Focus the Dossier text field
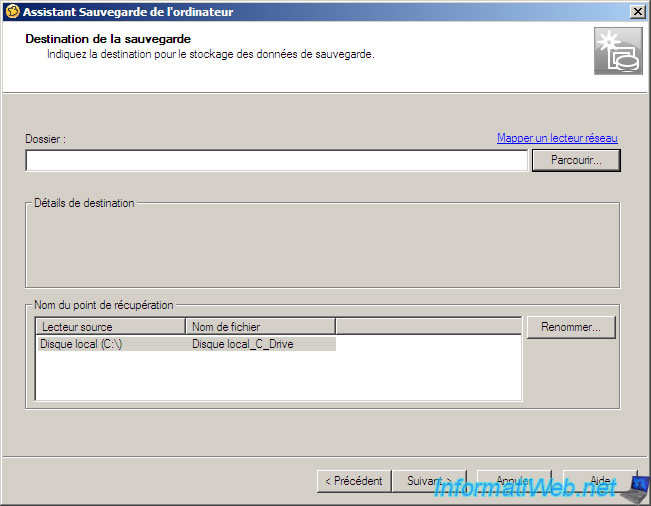This screenshot has height=506, width=651. (276, 161)
